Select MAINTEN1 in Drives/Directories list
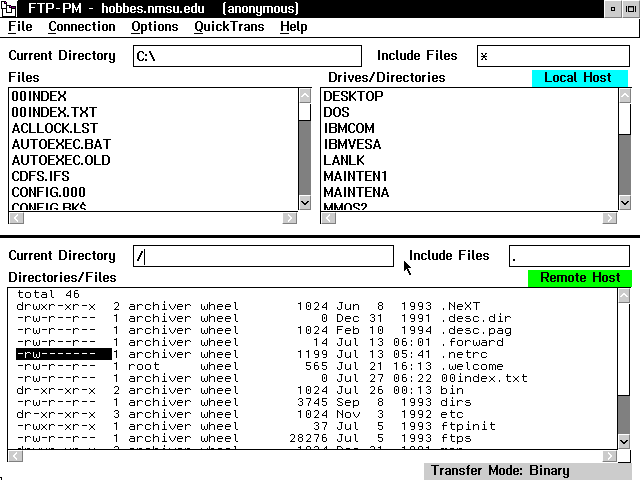Viewport: 640px width, 480px height. click(469, 176)
